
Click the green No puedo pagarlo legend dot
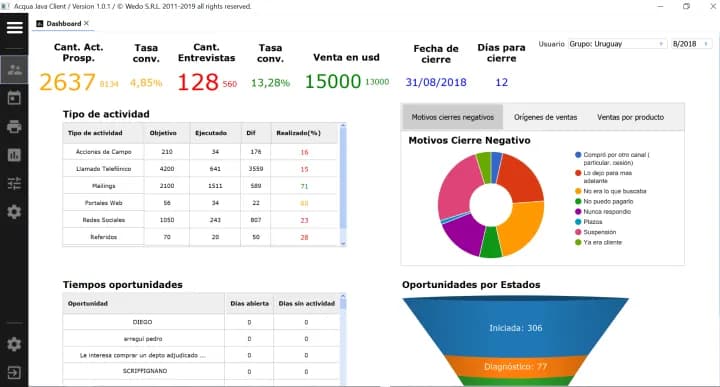coord(578,202)
